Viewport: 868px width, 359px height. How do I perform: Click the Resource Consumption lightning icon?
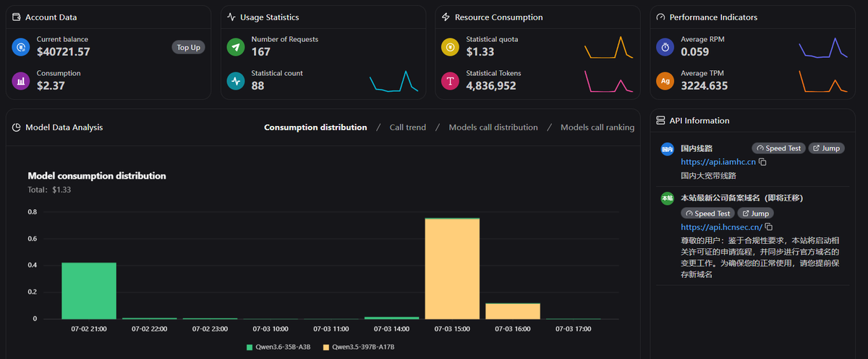pos(446,17)
